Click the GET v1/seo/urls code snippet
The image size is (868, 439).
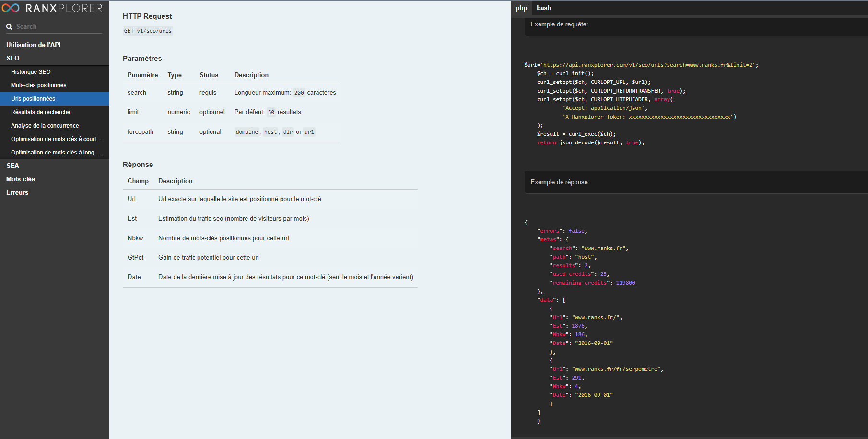148,31
